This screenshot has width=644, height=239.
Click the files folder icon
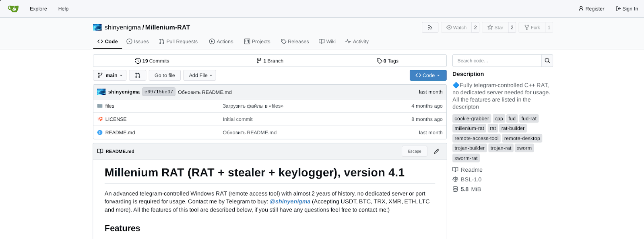[x=100, y=106]
